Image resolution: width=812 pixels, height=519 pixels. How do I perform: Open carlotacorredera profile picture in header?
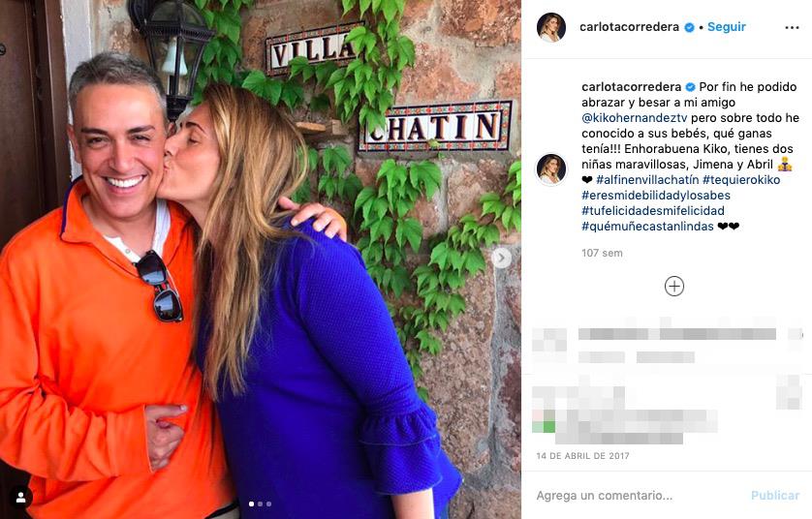551,27
